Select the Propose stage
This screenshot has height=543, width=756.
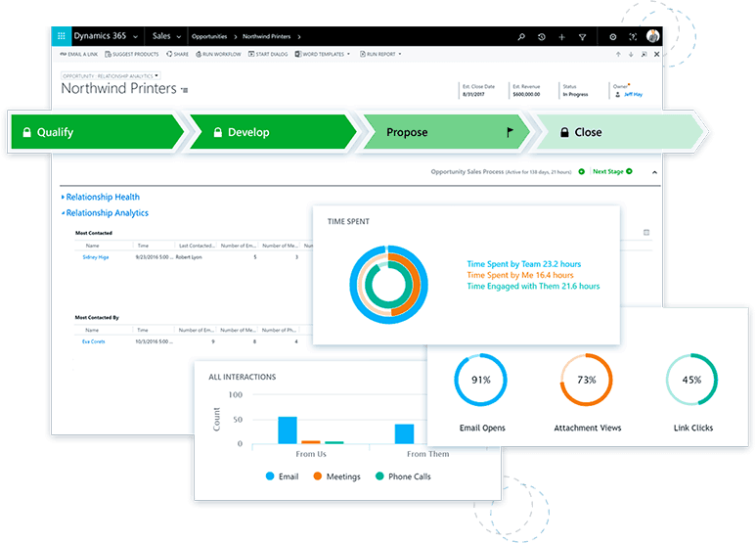pos(447,132)
